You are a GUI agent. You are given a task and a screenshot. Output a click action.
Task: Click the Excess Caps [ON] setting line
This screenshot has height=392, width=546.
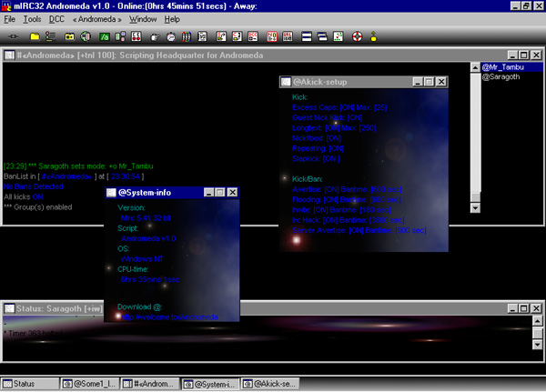point(339,107)
